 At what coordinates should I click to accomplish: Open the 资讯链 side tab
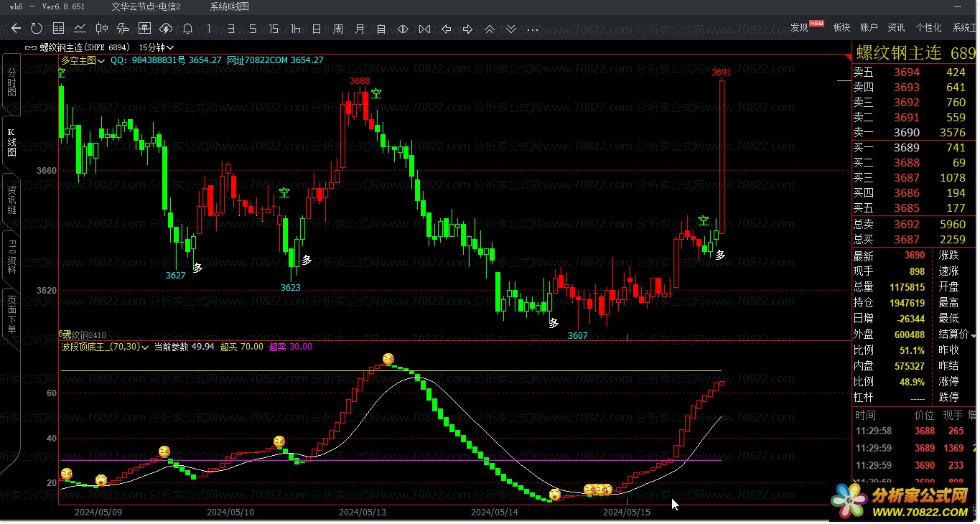(x=11, y=200)
